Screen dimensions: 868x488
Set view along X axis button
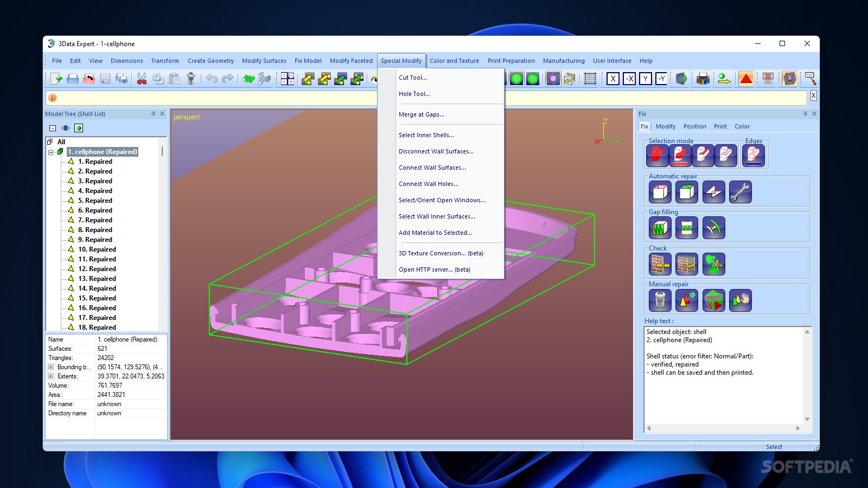coord(613,79)
